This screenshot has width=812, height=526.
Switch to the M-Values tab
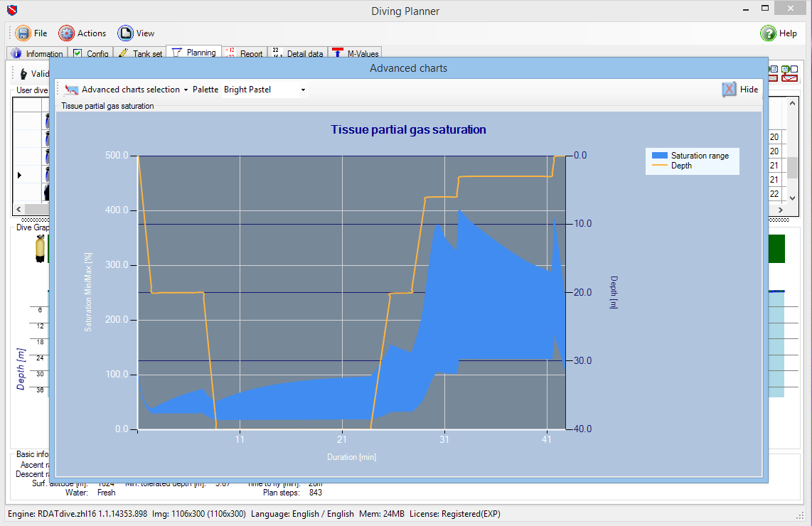[355, 54]
